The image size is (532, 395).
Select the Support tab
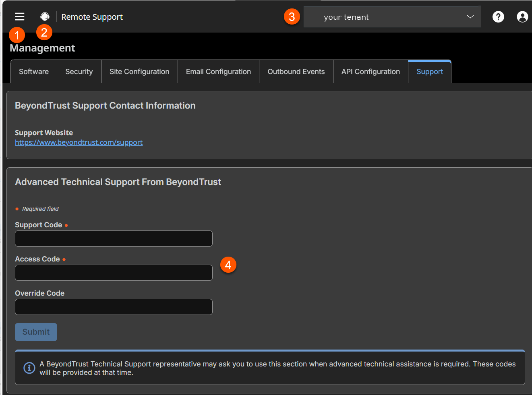coord(430,72)
